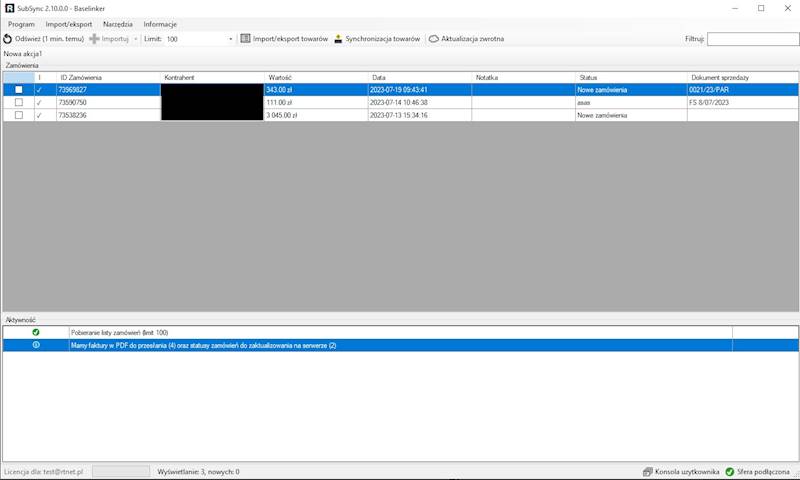Sort by Dokument sprzedaży column header
The width and height of the screenshot is (800, 480).
[743, 78]
